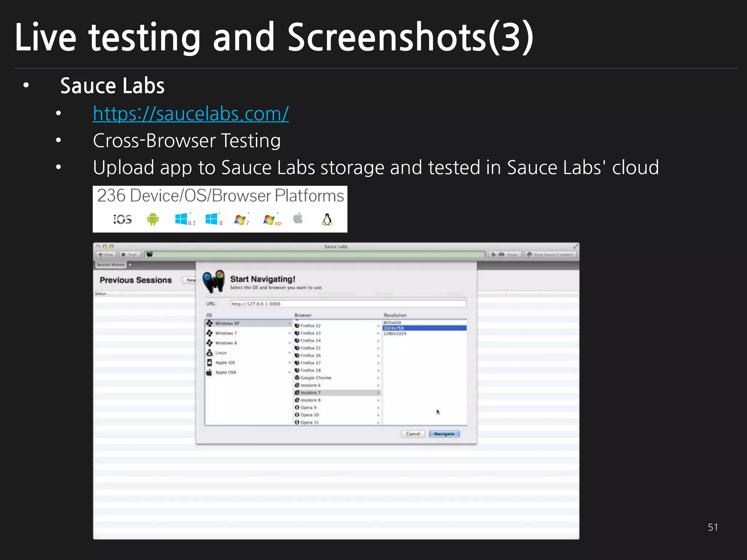747x560 pixels.
Task: Click the Windows 8 logo in banner
Action: tap(214, 219)
